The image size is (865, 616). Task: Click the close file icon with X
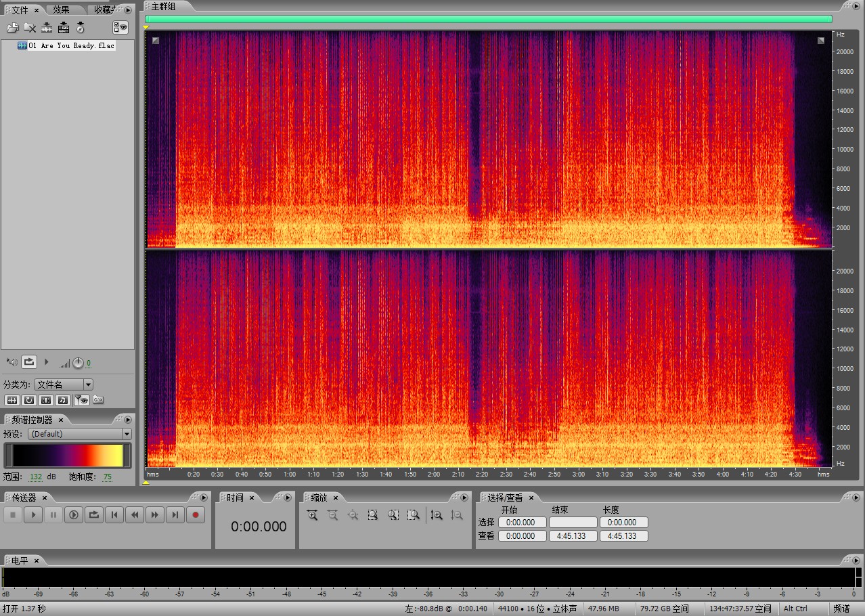coord(30,28)
